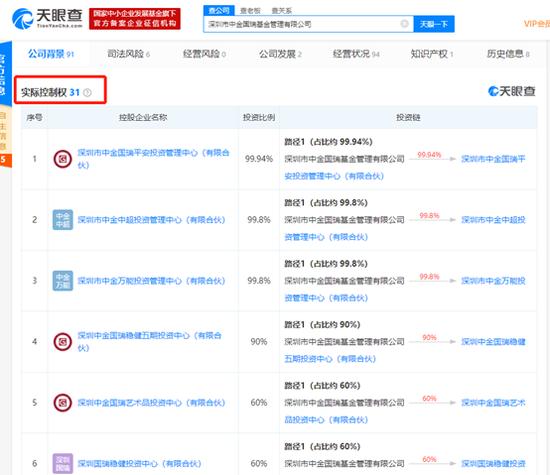
Task: Open 深圳中金国瑞艺术品投资中心 company link
Action: click(x=151, y=403)
